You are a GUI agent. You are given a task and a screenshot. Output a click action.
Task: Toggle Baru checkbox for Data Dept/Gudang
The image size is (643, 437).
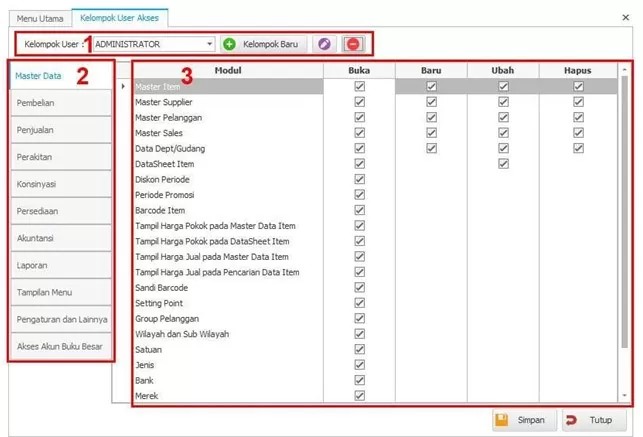(431, 148)
